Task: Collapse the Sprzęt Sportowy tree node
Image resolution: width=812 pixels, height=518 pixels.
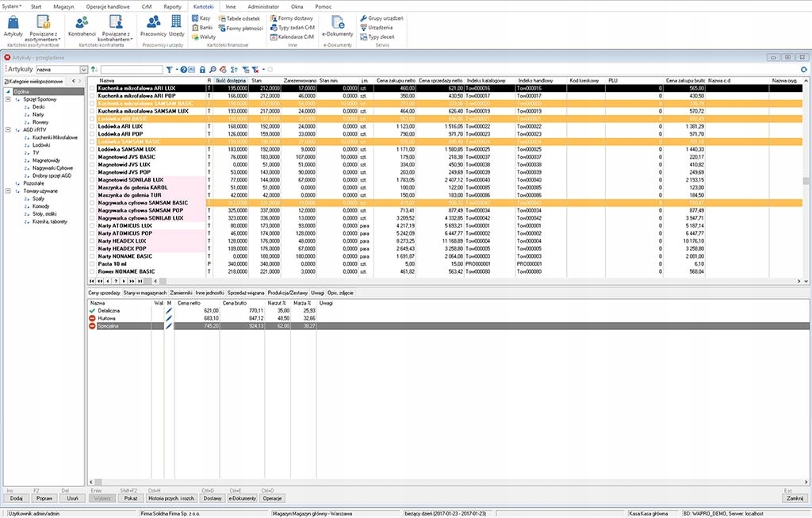Action: 7,99
